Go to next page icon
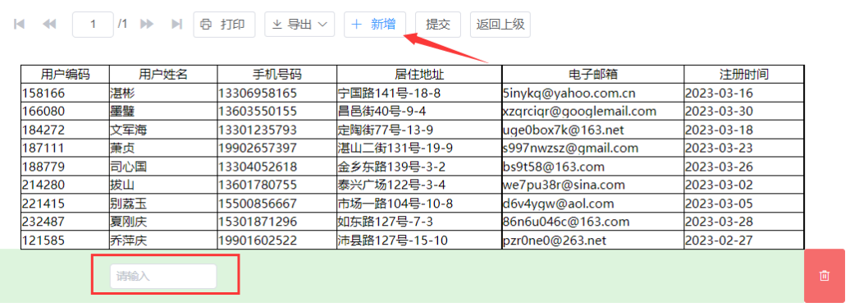 point(147,24)
